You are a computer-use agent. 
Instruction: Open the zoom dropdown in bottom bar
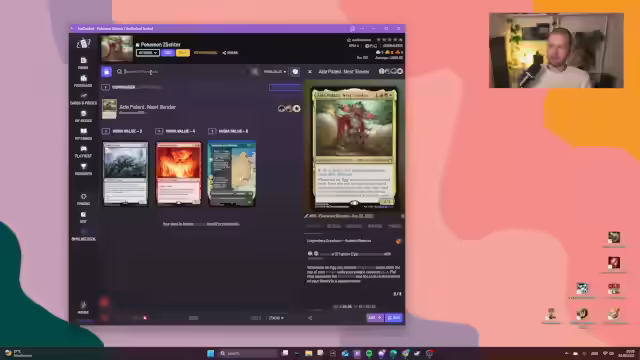(276, 318)
